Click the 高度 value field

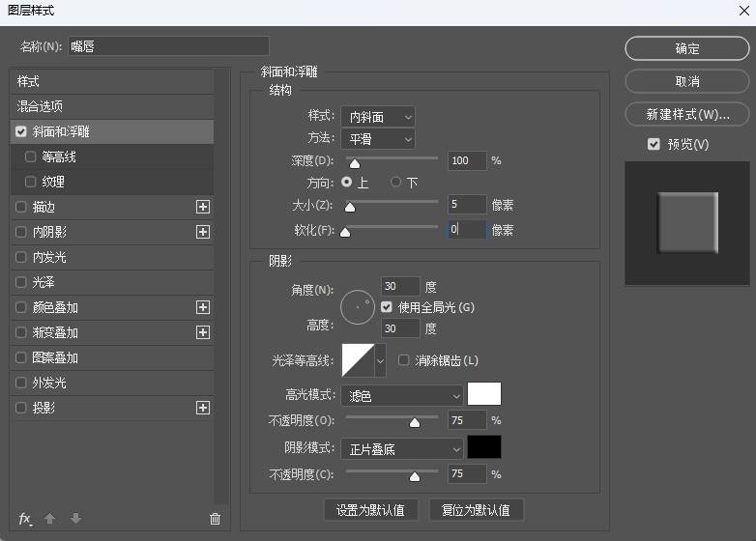click(400, 328)
